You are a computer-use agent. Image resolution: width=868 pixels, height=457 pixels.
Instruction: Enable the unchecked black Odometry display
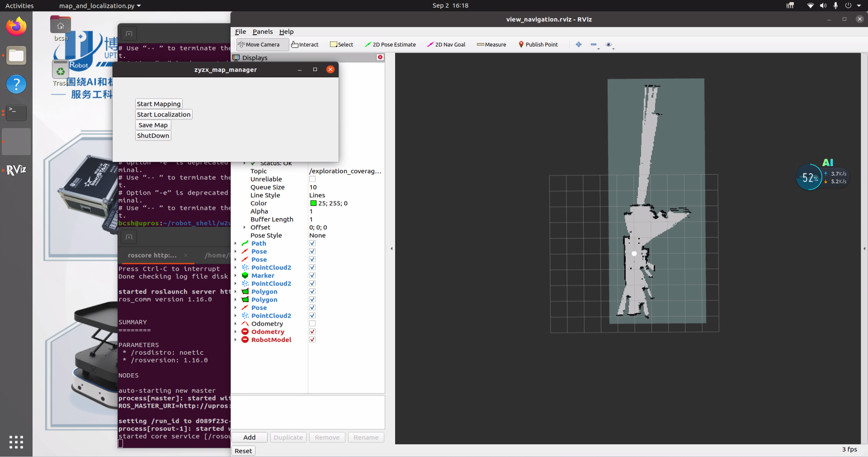point(312,324)
